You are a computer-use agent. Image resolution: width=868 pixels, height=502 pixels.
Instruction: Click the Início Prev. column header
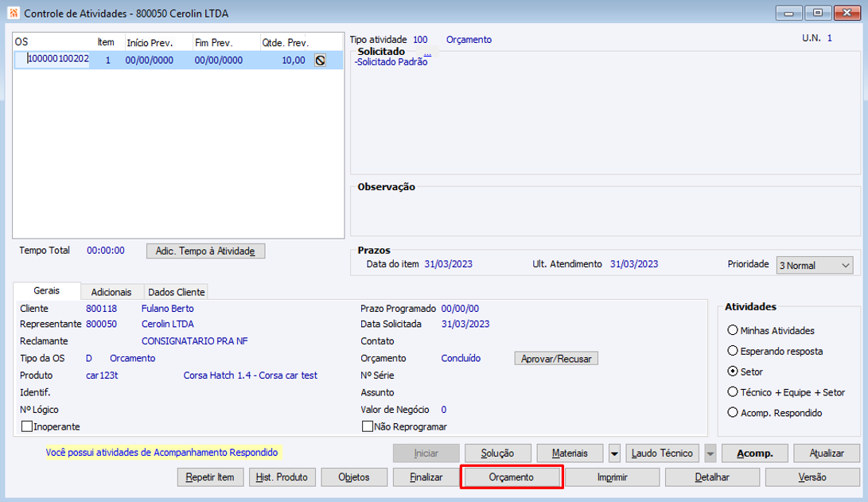150,43
